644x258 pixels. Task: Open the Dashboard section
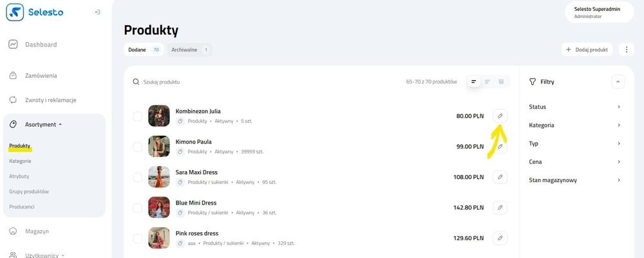41,44
